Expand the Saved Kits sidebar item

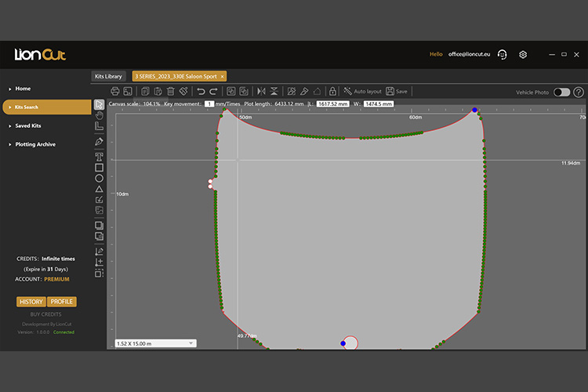[28, 125]
